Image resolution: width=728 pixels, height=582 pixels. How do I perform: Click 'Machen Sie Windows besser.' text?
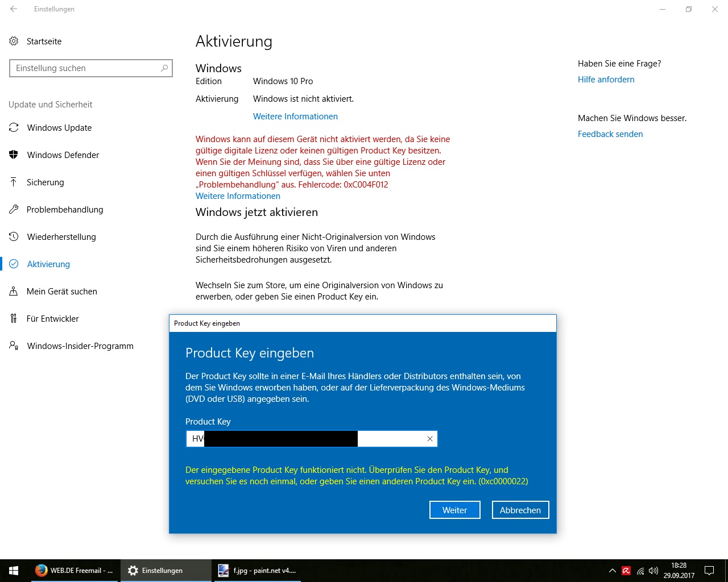(x=632, y=118)
